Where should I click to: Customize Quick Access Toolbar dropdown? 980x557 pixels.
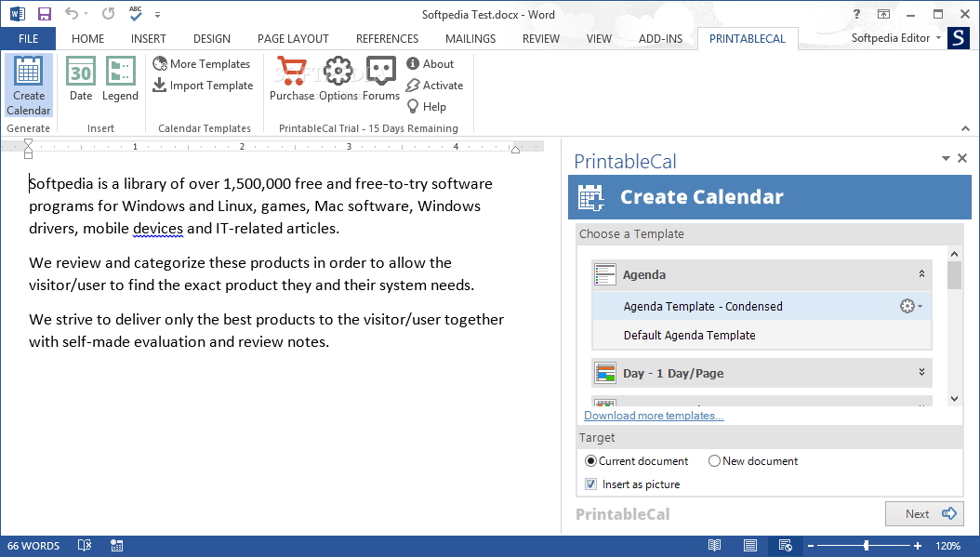pos(157,14)
